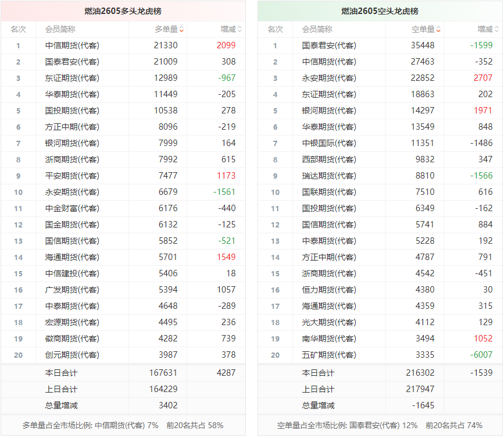Screen dimensions: 504x438
Task: Select 国金期货(代客) row name
Action: [72, 225]
